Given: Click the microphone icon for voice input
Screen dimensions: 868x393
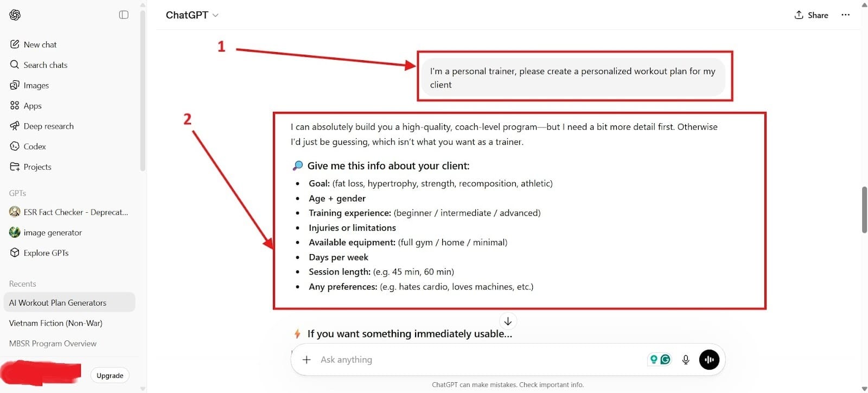Looking at the screenshot, I should [x=686, y=359].
